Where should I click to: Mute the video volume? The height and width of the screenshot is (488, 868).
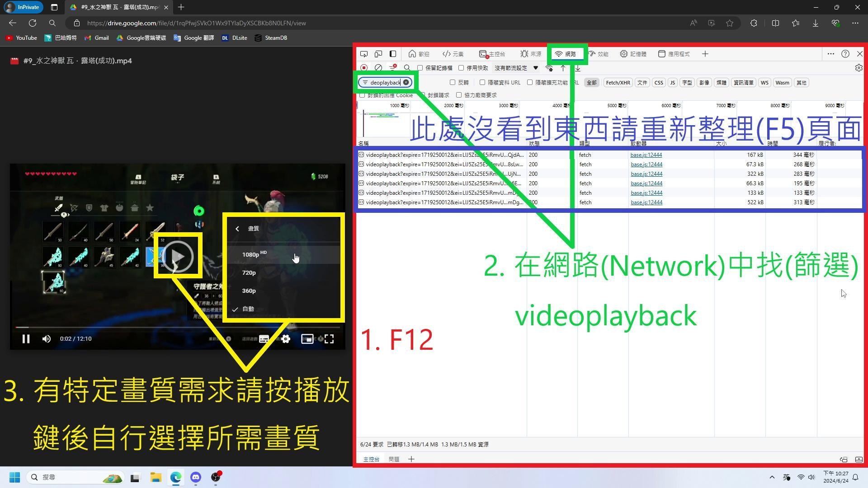click(x=47, y=339)
